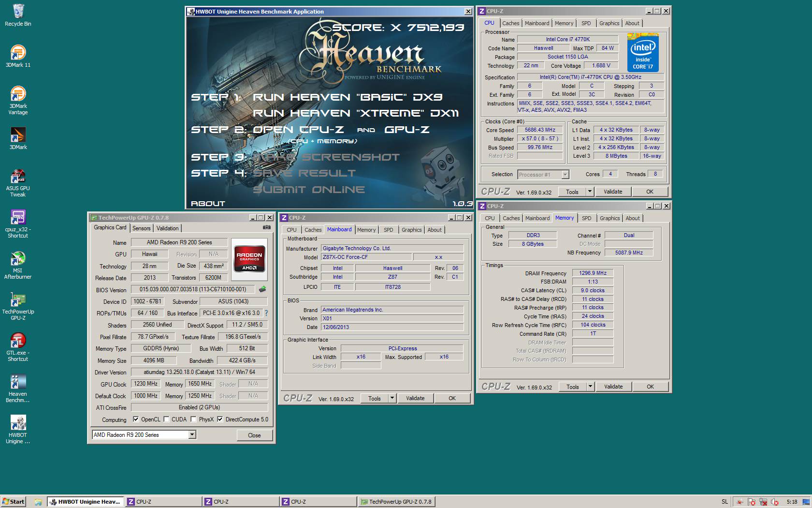Click the SL language indicator in tray
The width and height of the screenshot is (812, 508).
tap(725, 502)
